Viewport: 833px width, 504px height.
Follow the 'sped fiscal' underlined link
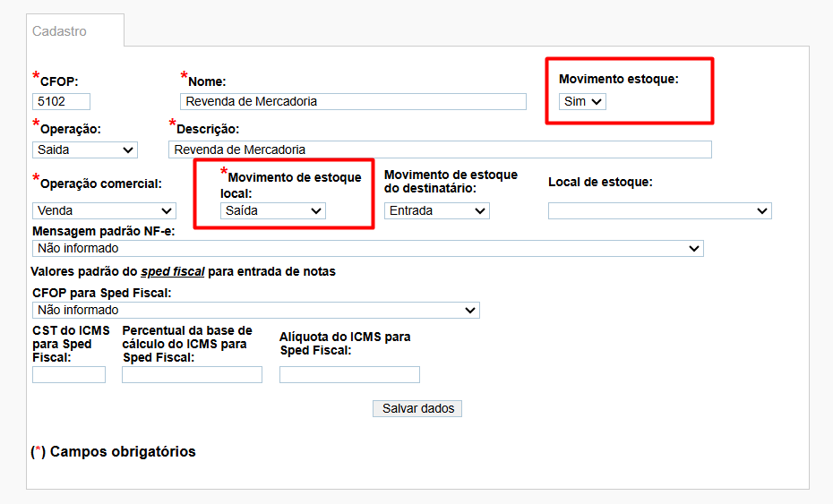(172, 271)
